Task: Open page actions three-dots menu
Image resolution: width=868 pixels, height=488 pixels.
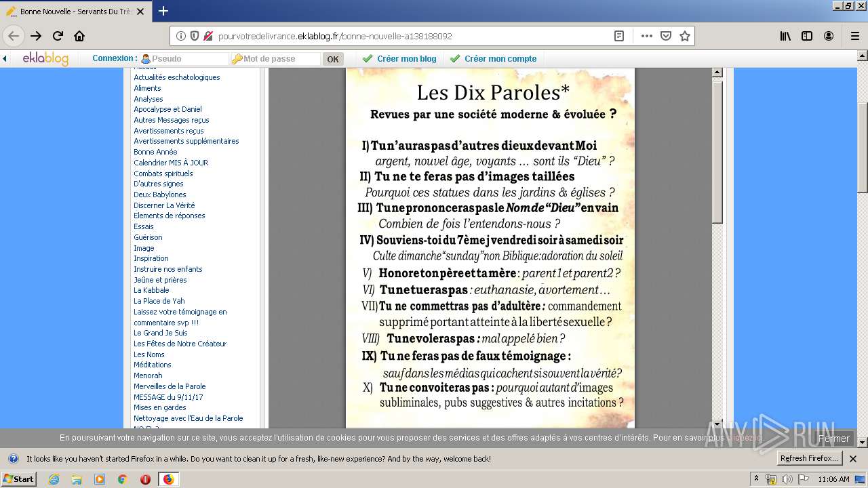Action: tap(646, 36)
